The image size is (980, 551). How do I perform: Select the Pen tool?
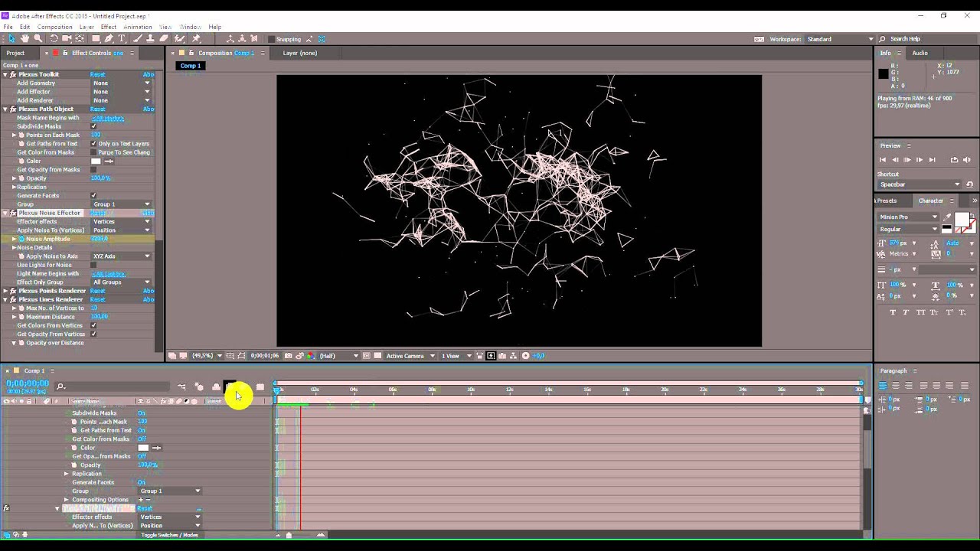coord(109,38)
